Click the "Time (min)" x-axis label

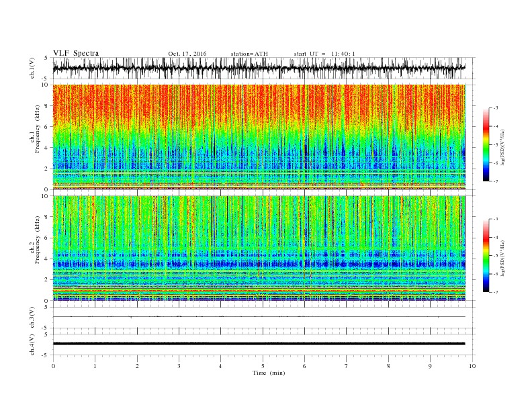269,373
